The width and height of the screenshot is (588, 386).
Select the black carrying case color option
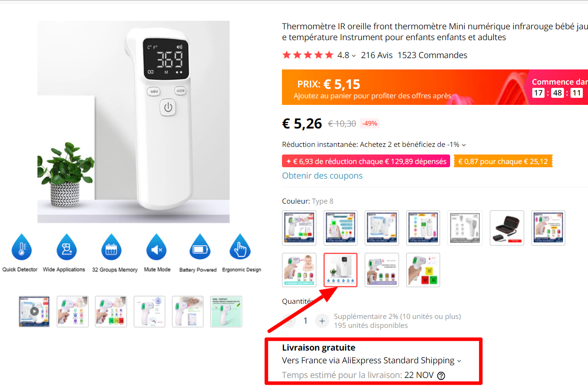click(507, 228)
